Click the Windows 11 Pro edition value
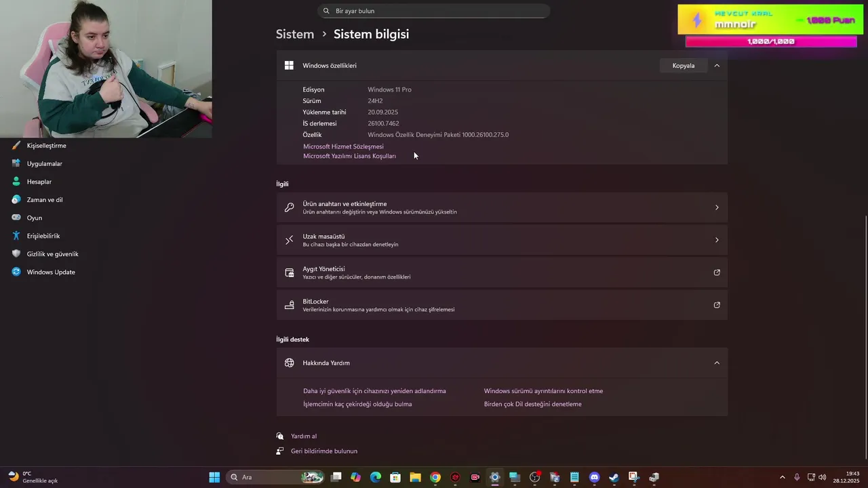The height and width of the screenshot is (488, 868). [x=389, y=89]
